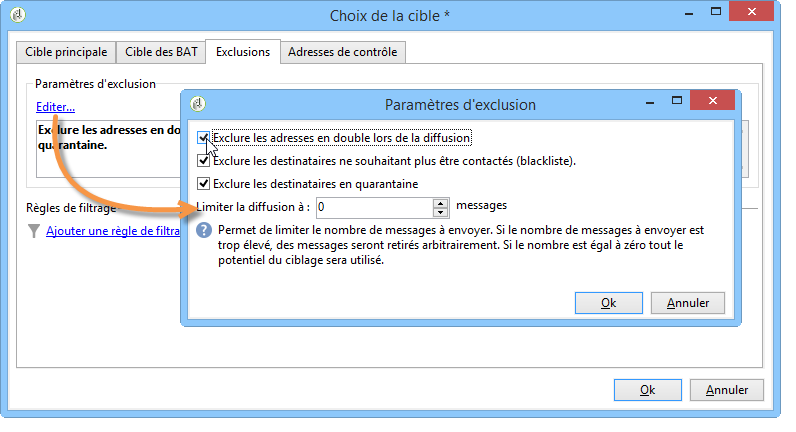Toggle the blacklist recipients exclusion checkbox
This screenshot has width=796, height=432.
[x=203, y=161]
